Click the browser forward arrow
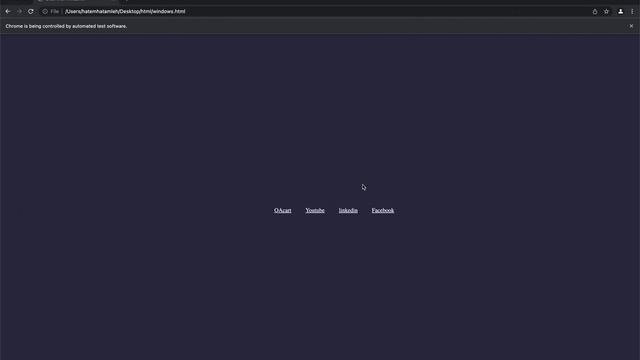The height and width of the screenshot is (360, 640). (x=19, y=11)
